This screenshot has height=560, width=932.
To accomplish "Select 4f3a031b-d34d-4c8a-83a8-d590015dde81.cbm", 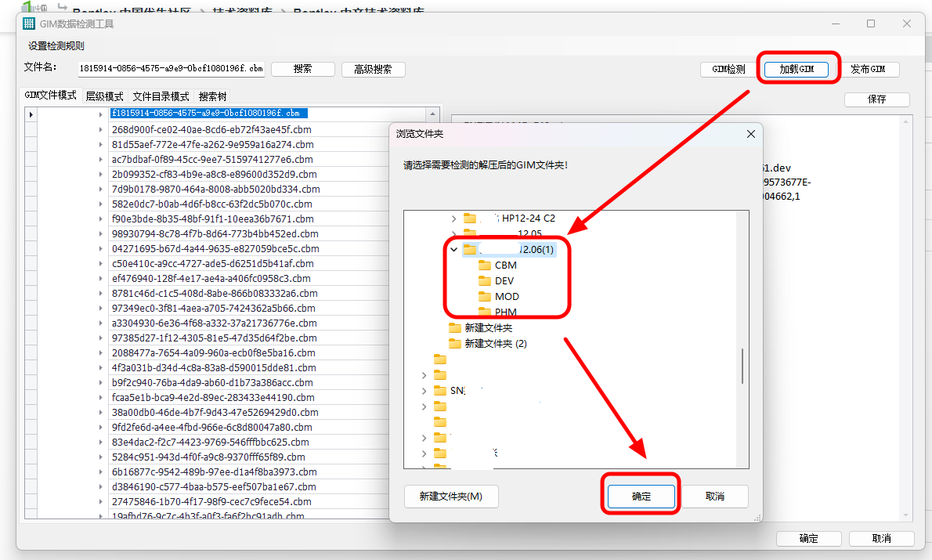I will [214, 367].
